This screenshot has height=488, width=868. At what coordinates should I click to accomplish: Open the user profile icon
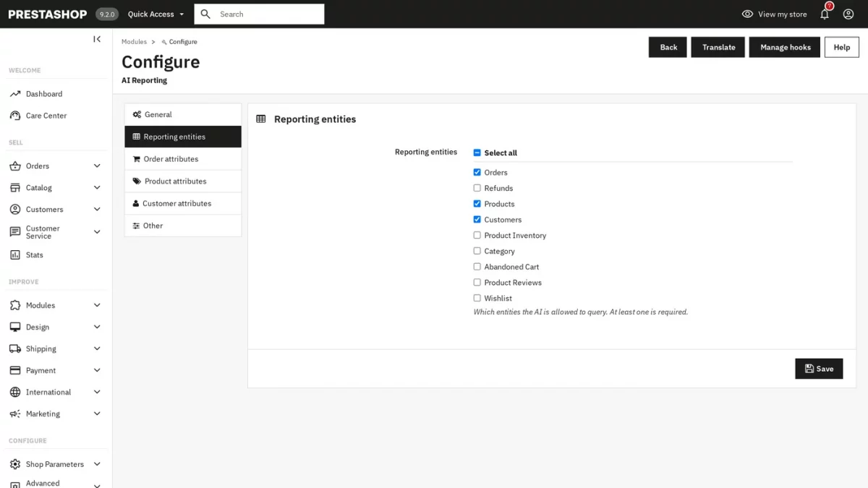(848, 14)
